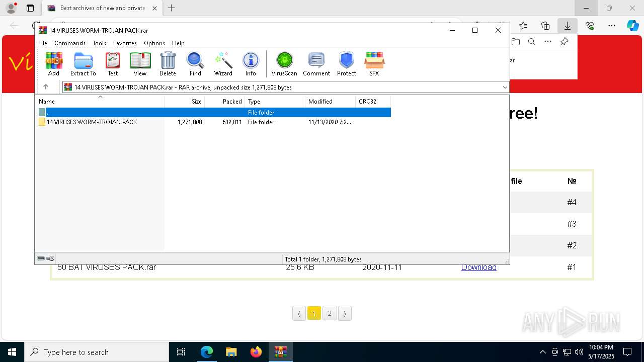
Task: Click the WinRAR taskbar icon
Action: (280, 352)
